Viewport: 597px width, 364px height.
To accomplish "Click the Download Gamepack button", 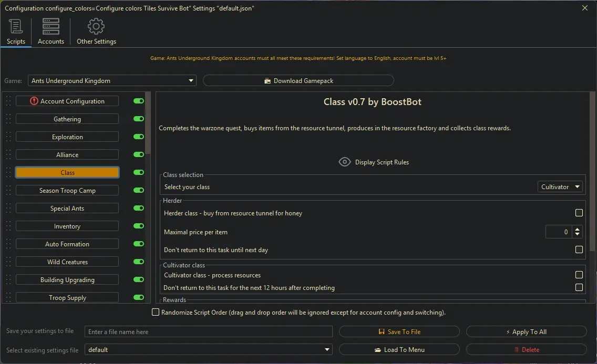I will (x=298, y=81).
